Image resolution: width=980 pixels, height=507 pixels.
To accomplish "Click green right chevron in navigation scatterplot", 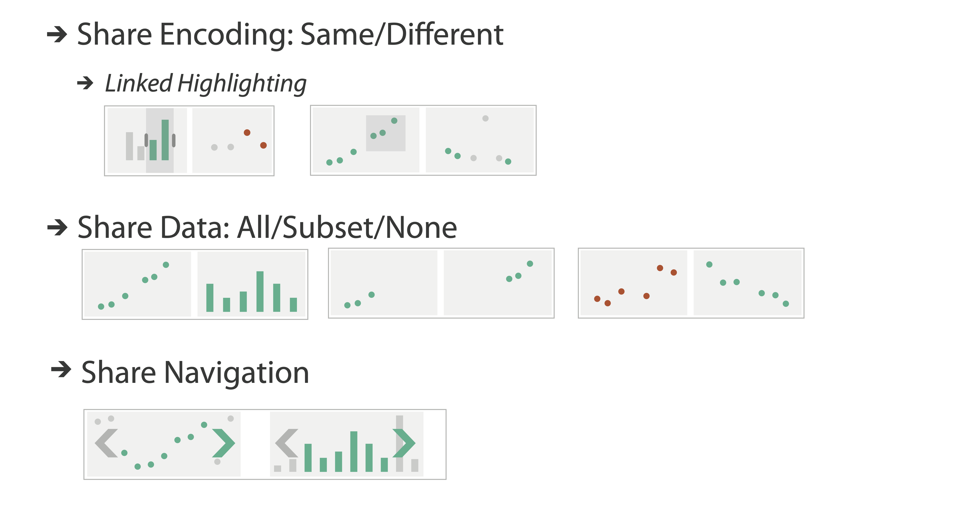I will [x=224, y=443].
